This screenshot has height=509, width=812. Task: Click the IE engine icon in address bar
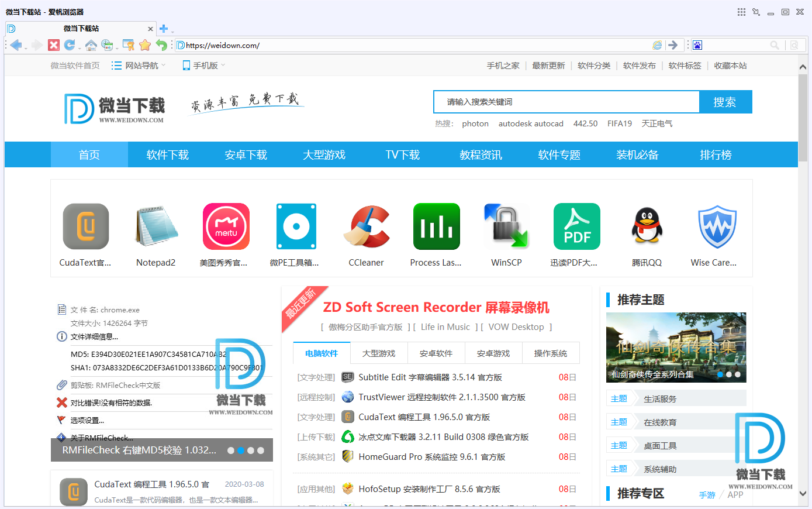pyautogui.click(x=657, y=45)
